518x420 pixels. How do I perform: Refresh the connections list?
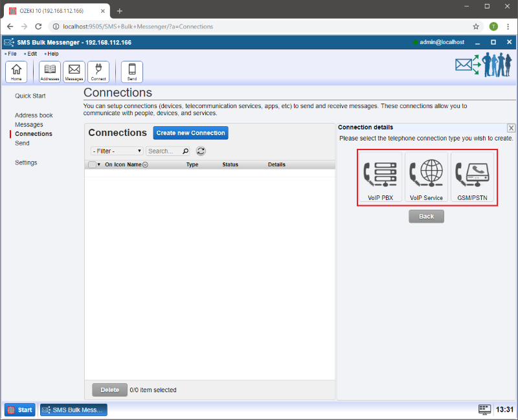coord(201,151)
